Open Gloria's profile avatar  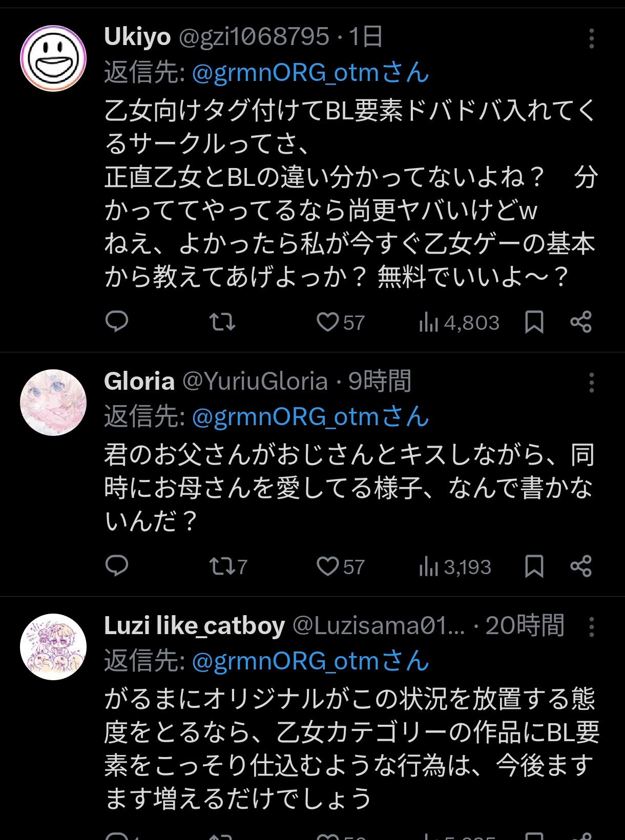click(x=53, y=403)
